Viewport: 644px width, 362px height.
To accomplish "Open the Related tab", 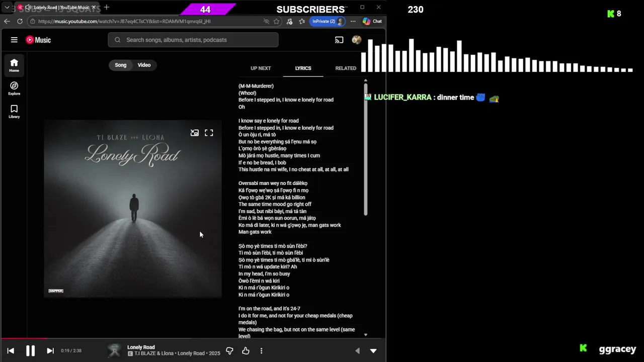I will tap(346, 68).
